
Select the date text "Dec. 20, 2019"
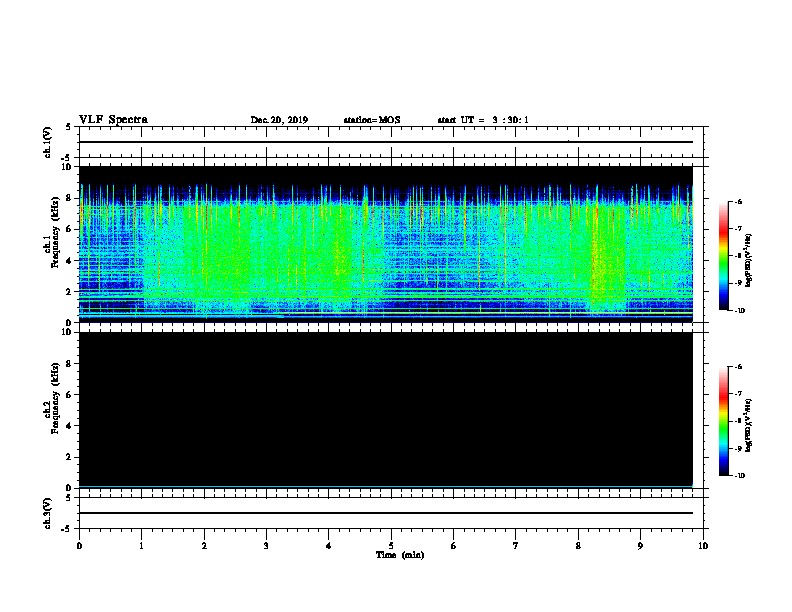[x=279, y=120]
